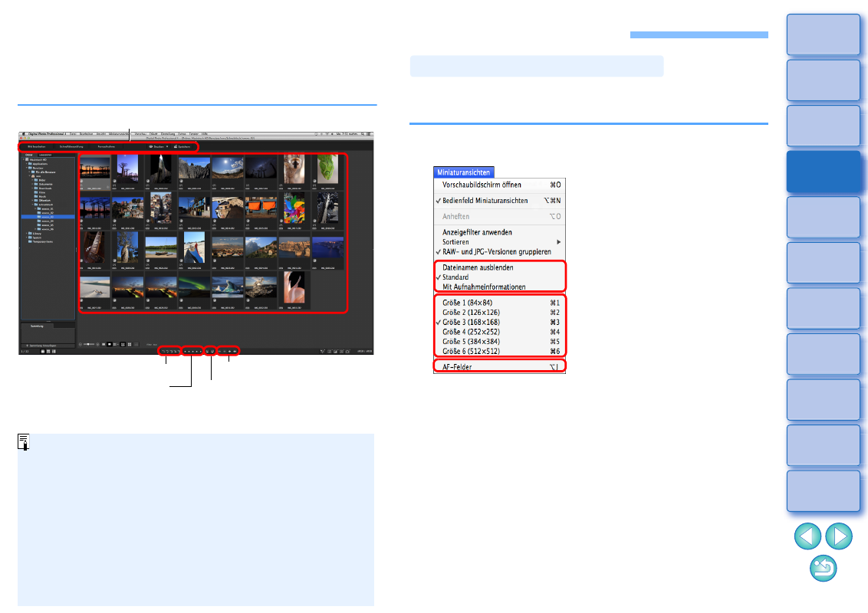
Task: Go to previous page arrow
Action: click(x=807, y=536)
